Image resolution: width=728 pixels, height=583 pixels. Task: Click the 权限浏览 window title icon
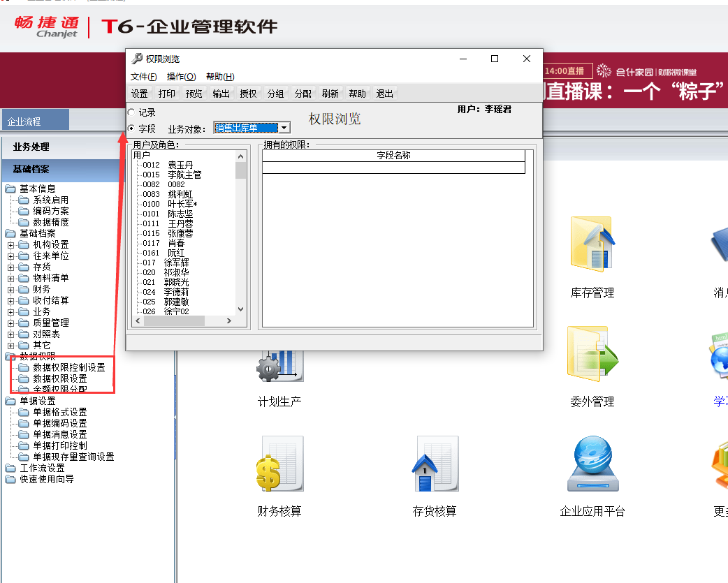click(x=136, y=59)
